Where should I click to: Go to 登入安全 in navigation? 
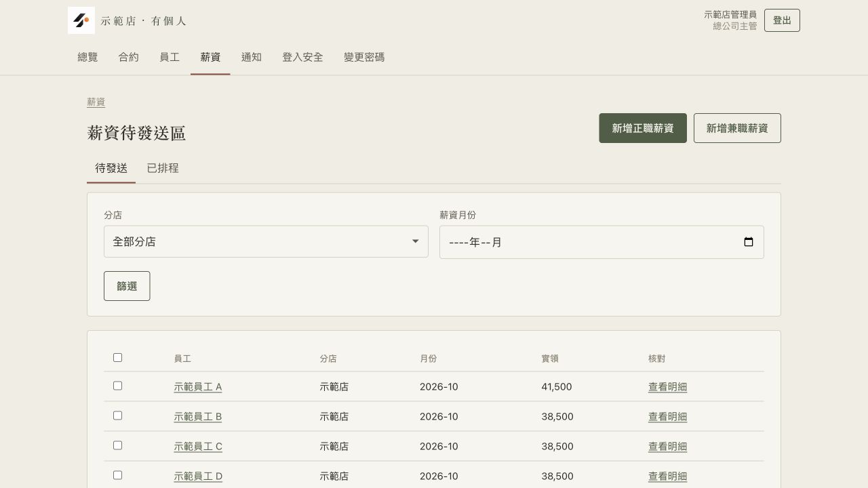pos(302,58)
